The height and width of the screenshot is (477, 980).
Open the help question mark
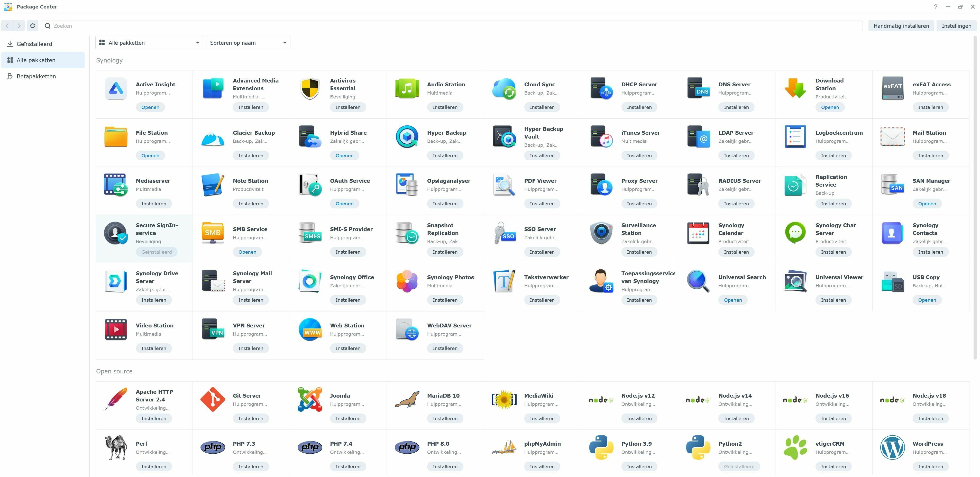(936, 7)
